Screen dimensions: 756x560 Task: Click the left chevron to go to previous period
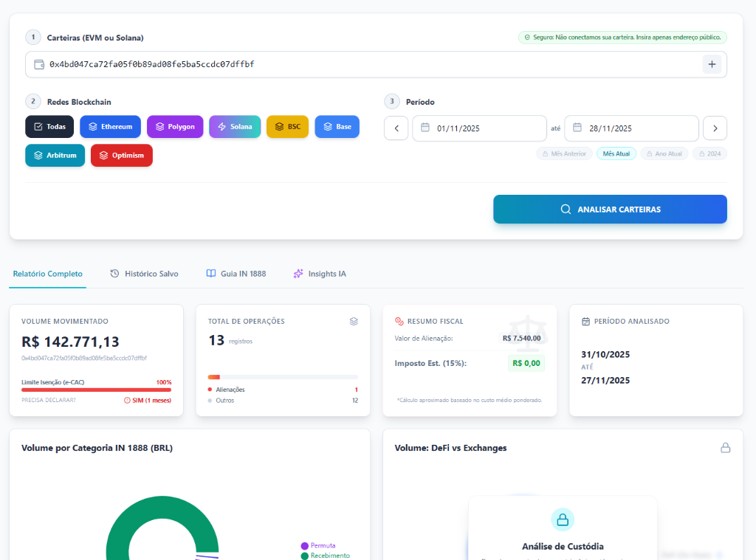tap(396, 128)
